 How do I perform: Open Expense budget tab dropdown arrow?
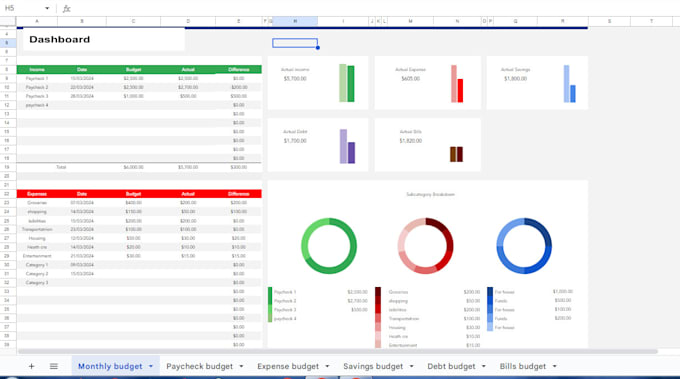[327, 366]
